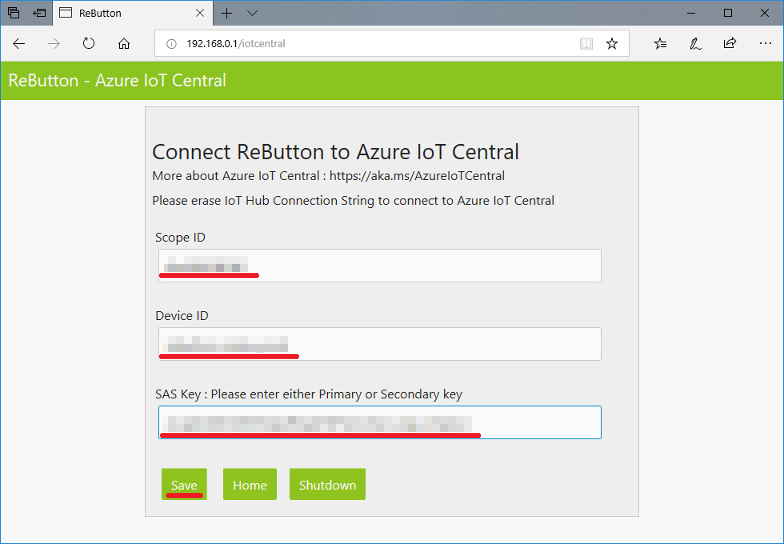784x544 pixels.
Task: Click the 'Device ID' label
Action: [182, 316]
